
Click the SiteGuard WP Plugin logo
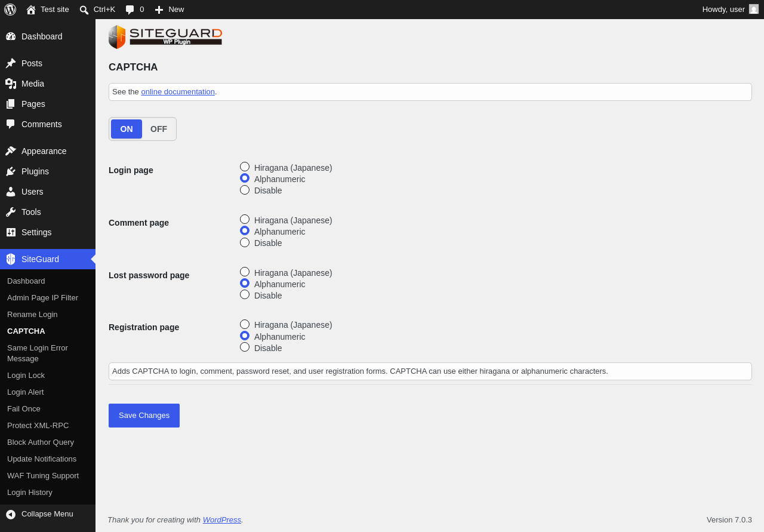pos(165,37)
